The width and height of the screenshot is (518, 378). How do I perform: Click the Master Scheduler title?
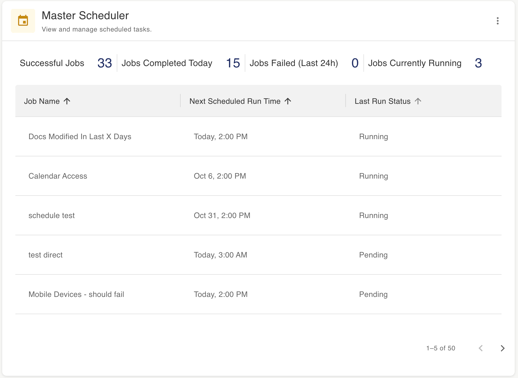pos(85,15)
